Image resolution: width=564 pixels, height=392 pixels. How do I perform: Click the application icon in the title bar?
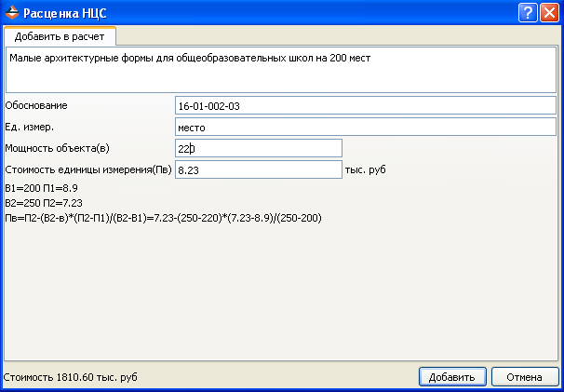coord(11,12)
